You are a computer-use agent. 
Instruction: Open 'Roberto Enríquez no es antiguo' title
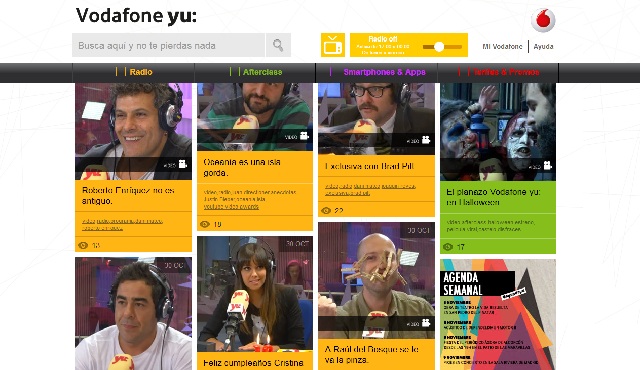[128, 195]
